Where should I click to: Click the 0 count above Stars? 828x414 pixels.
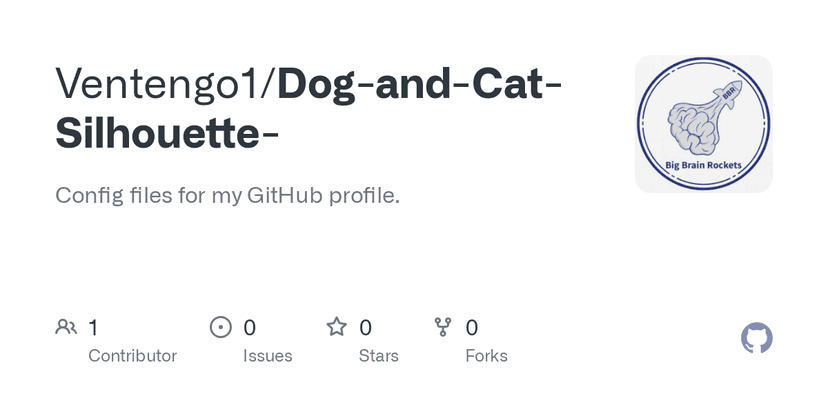(366, 327)
